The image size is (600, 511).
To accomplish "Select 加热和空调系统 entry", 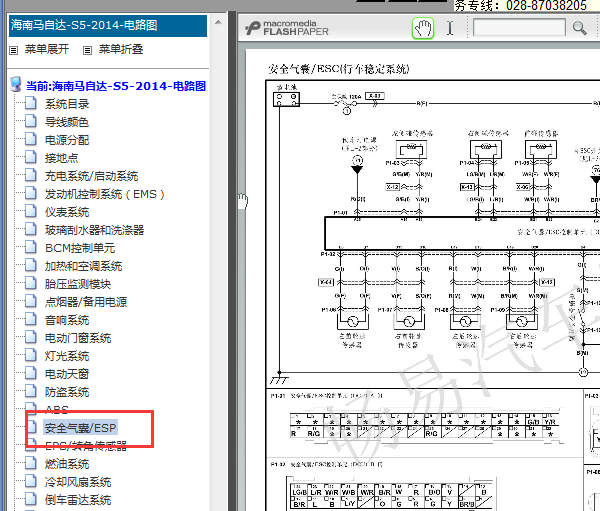I will coord(83,266).
